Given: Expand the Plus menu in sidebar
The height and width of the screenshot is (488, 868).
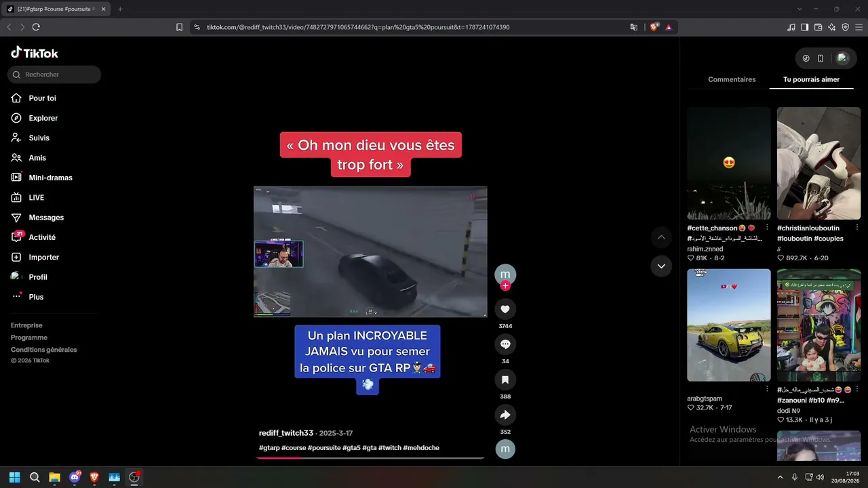Looking at the screenshot, I should [36, 297].
